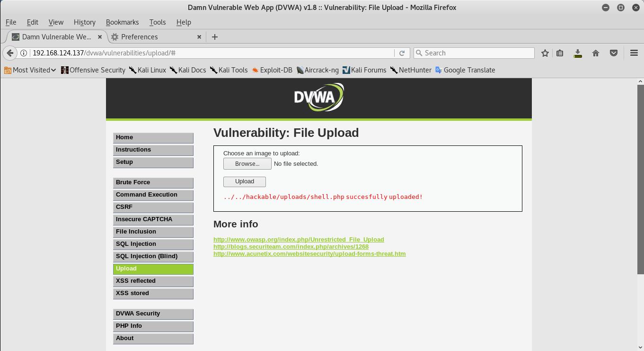Open Google Translate bookmark
The height and width of the screenshot is (351, 644).
[465, 70]
